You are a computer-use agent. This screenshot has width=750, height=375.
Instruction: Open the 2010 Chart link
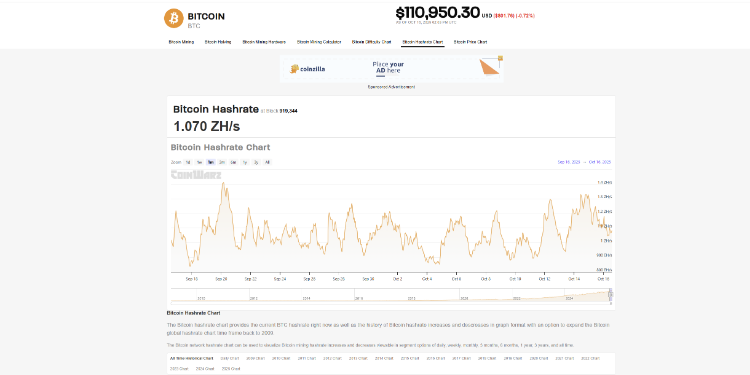[x=281, y=358]
